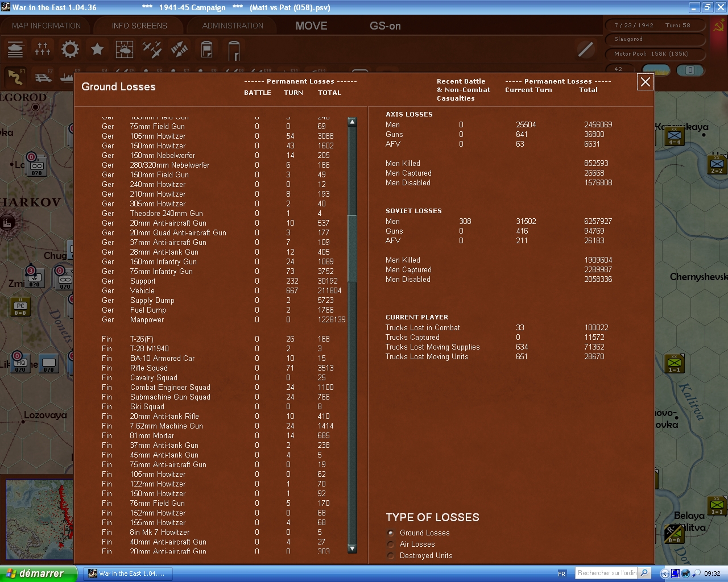Screen dimensions: 728x582
Task: Click the taskbar clock 09:32
Action: click(x=712, y=573)
